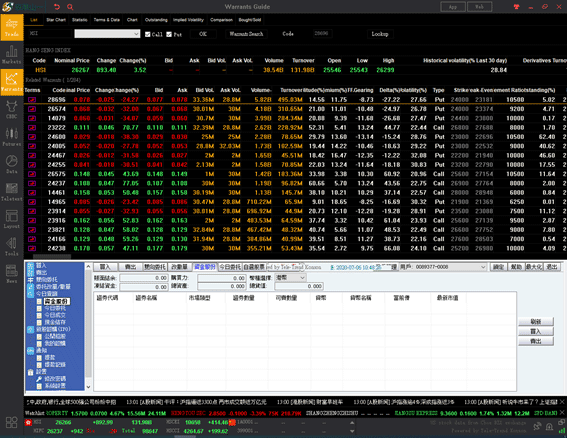Open the Tools sidebar section
The image size is (567, 438).
click(x=12, y=247)
